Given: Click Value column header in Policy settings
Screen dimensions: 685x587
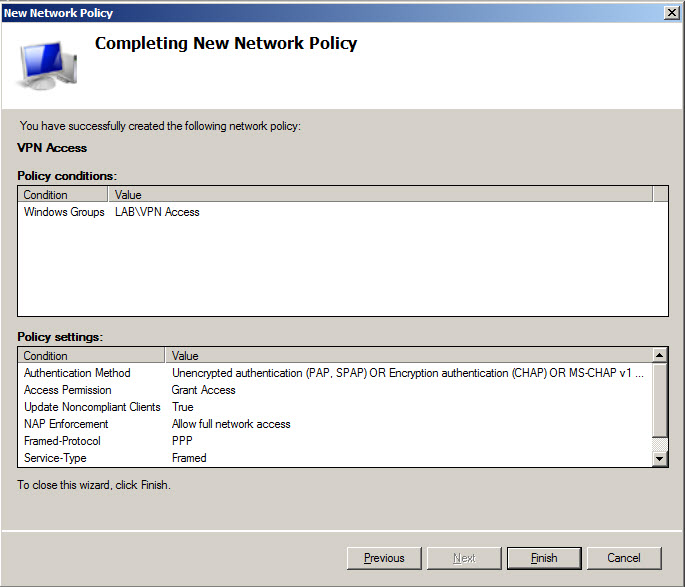Looking at the screenshot, I should [x=409, y=356].
